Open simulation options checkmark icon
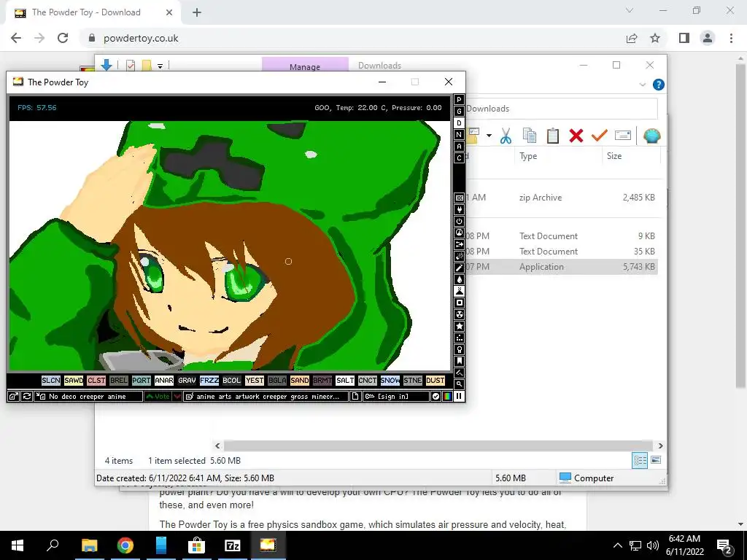 (x=436, y=396)
